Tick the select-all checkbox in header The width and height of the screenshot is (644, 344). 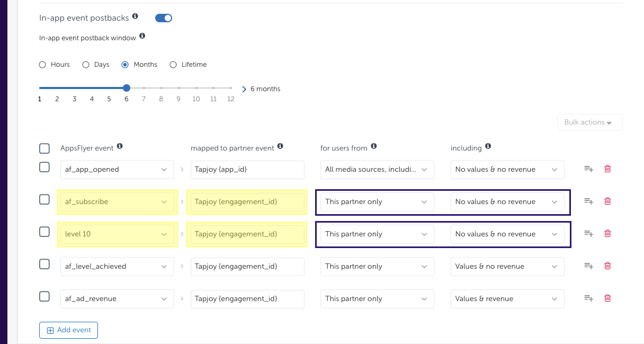tap(45, 148)
